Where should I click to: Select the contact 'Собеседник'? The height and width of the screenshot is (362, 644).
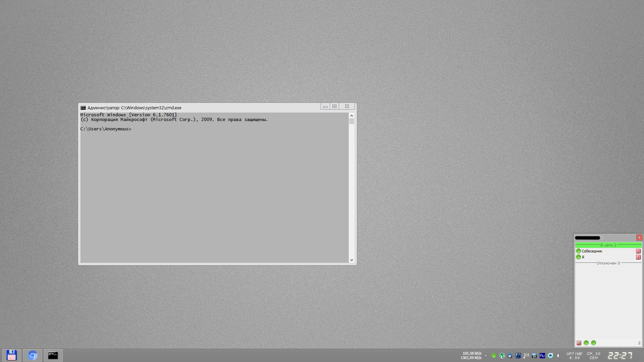click(592, 251)
